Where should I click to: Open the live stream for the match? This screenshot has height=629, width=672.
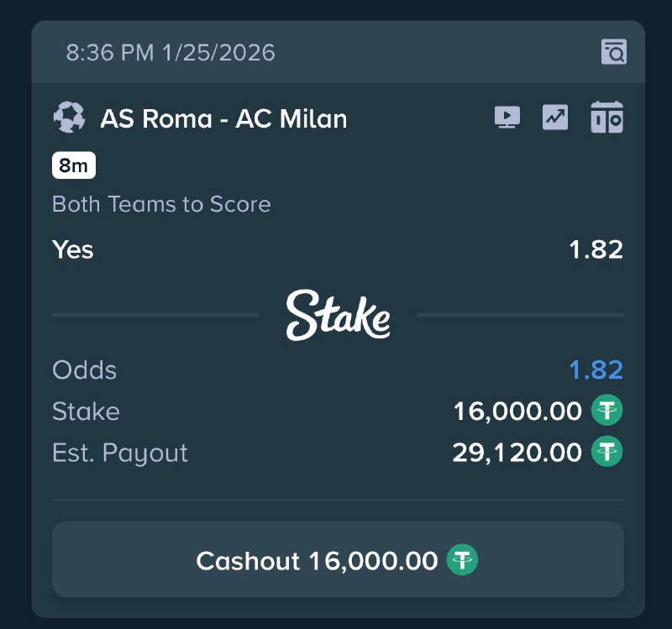coord(506,118)
